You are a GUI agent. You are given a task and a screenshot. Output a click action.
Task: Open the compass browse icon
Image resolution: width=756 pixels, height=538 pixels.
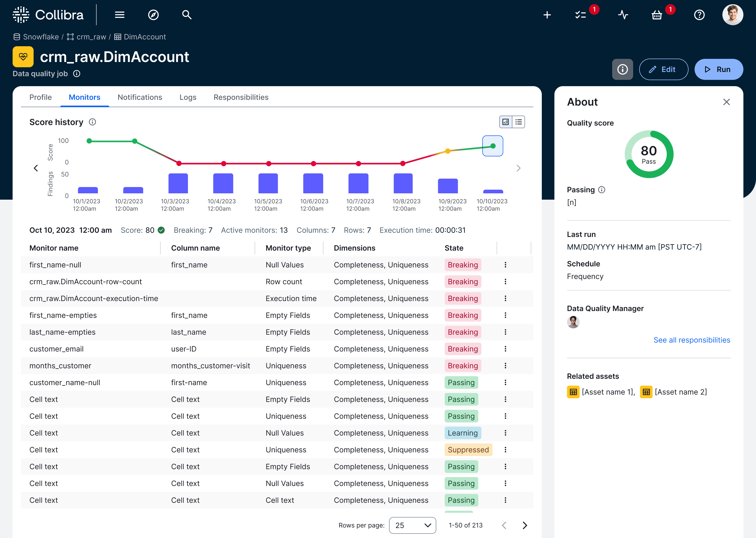153,15
